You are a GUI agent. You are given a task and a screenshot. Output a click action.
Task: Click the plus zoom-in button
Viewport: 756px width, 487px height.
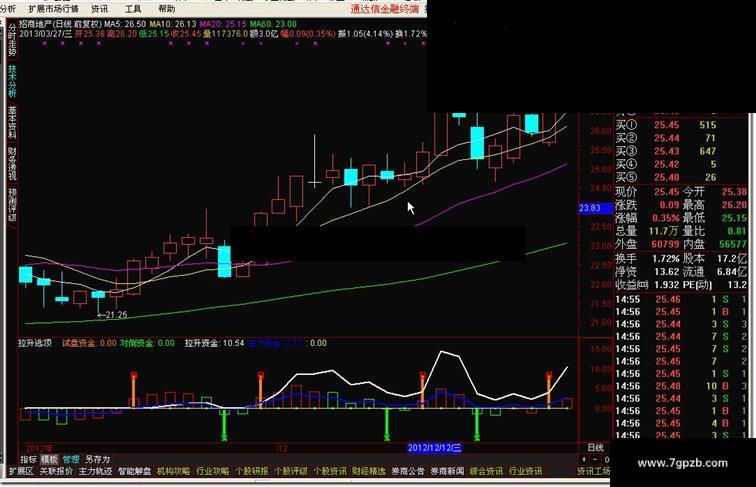pyautogui.click(x=584, y=459)
